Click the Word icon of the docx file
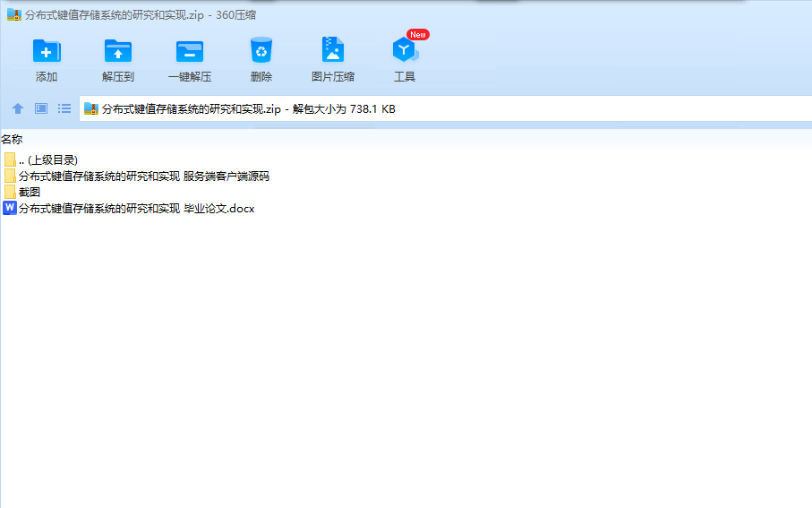Image resolution: width=812 pixels, height=508 pixels. coord(9,208)
